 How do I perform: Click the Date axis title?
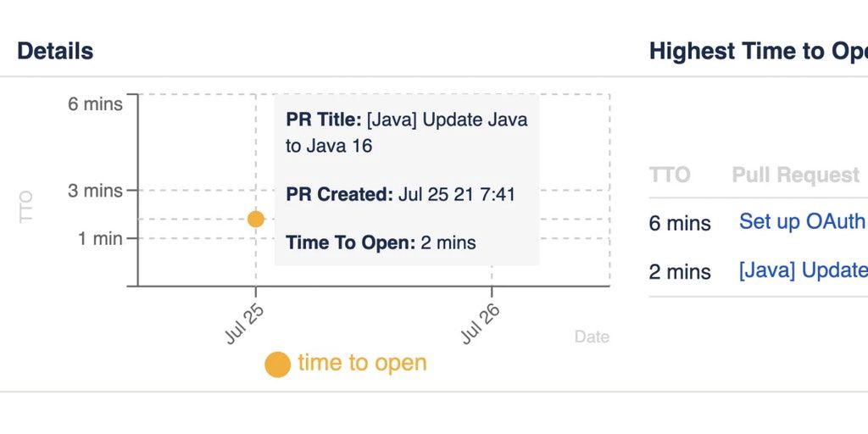tap(592, 337)
